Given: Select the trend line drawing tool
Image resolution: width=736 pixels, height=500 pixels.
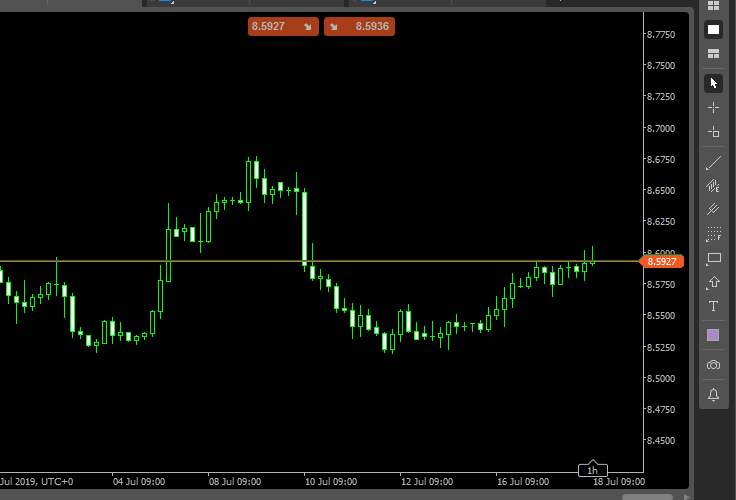Looking at the screenshot, I should (x=713, y=162).
